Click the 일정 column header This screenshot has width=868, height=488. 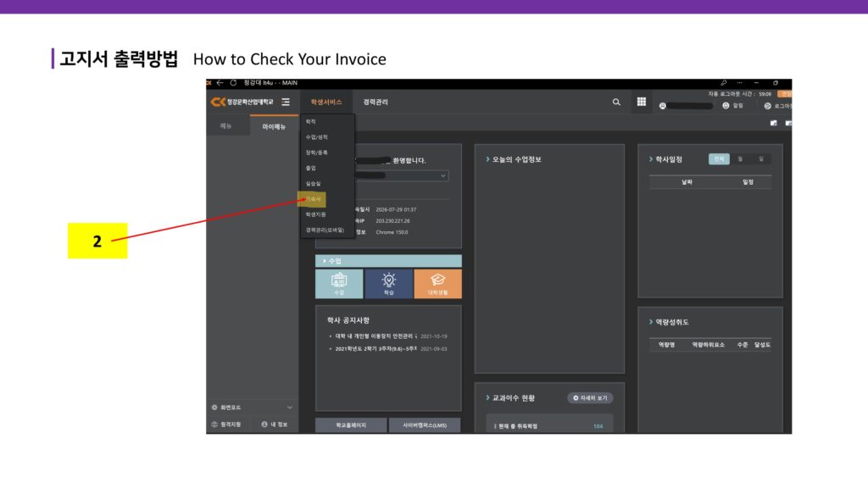pos(748,182)
